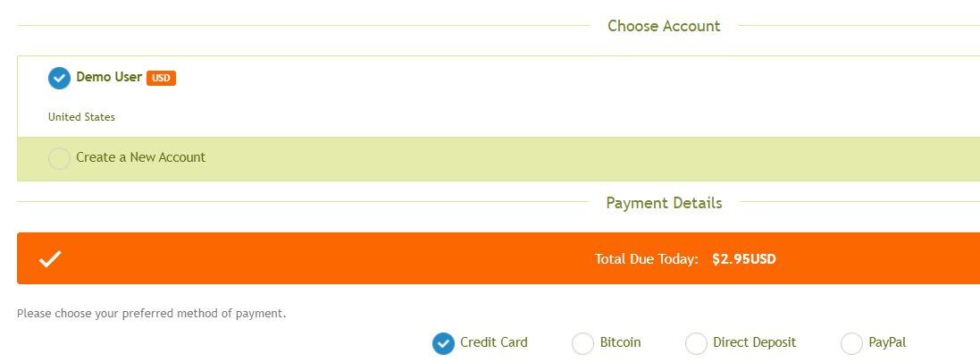Click the Create a New Account label text
The width and height of the screenshot is (980, 362).
click(140, 157)
